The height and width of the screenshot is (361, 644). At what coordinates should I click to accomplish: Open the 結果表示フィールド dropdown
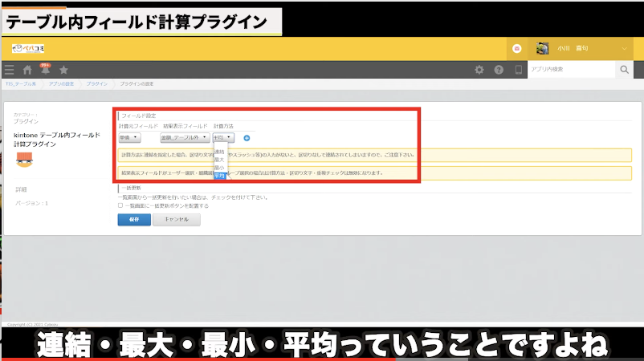184,138
